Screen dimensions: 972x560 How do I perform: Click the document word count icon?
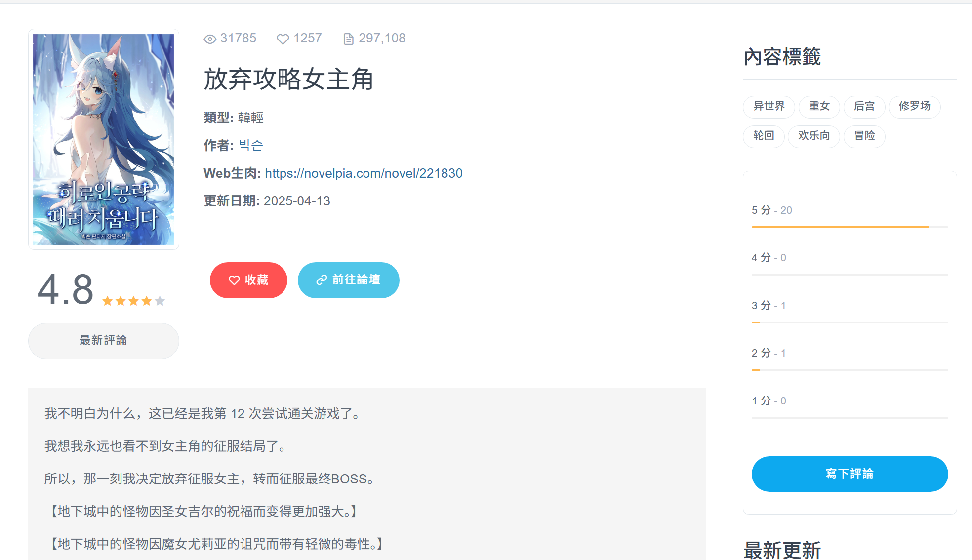click(x=348, y=39)
